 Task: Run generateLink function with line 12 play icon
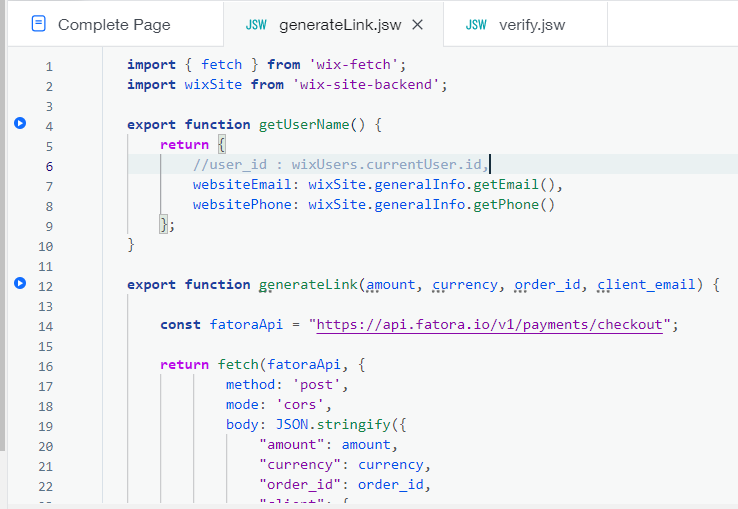[20, 283]
